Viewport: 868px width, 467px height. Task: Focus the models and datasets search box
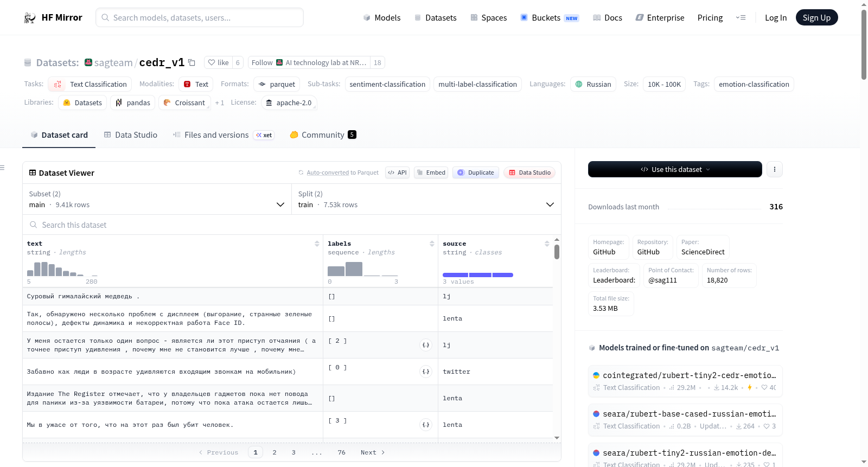[x=200, y=17]
